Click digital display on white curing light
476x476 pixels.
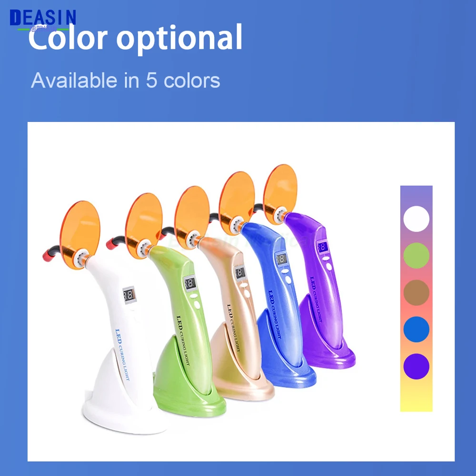click(x=129, y=295)
